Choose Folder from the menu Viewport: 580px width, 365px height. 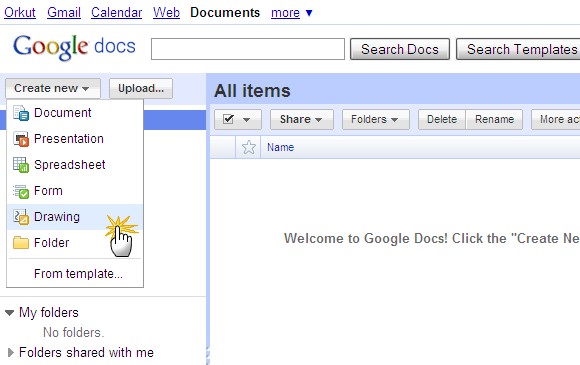pos(75,243)
